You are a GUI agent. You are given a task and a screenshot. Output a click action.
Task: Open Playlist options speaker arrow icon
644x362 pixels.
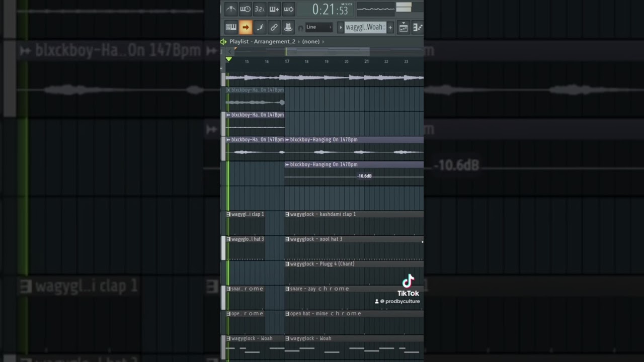[223, 42]
